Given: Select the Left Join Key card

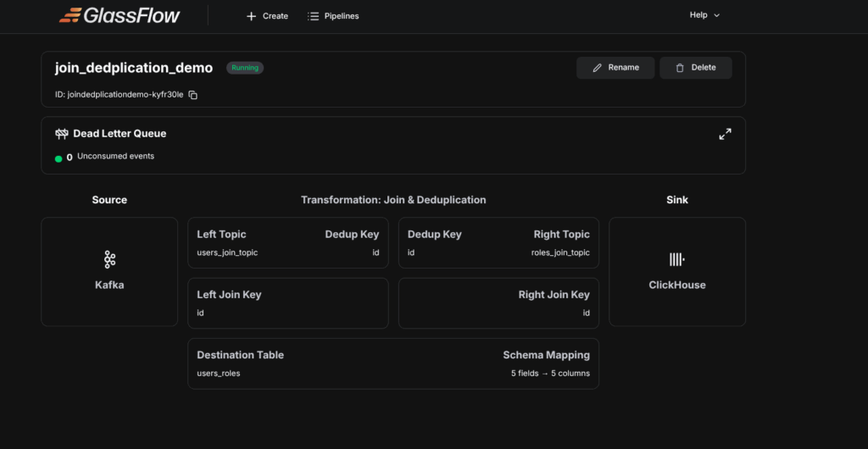Looking at the screenshot, I should (287, 303).
